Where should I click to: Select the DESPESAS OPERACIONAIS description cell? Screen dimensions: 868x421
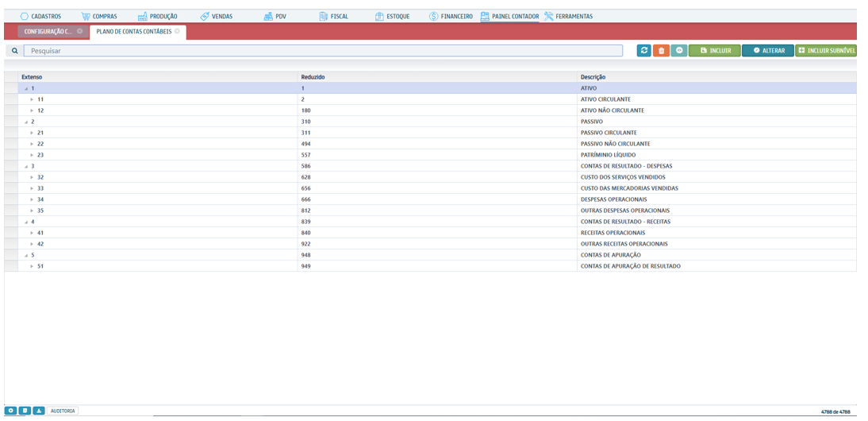point(717,199)
